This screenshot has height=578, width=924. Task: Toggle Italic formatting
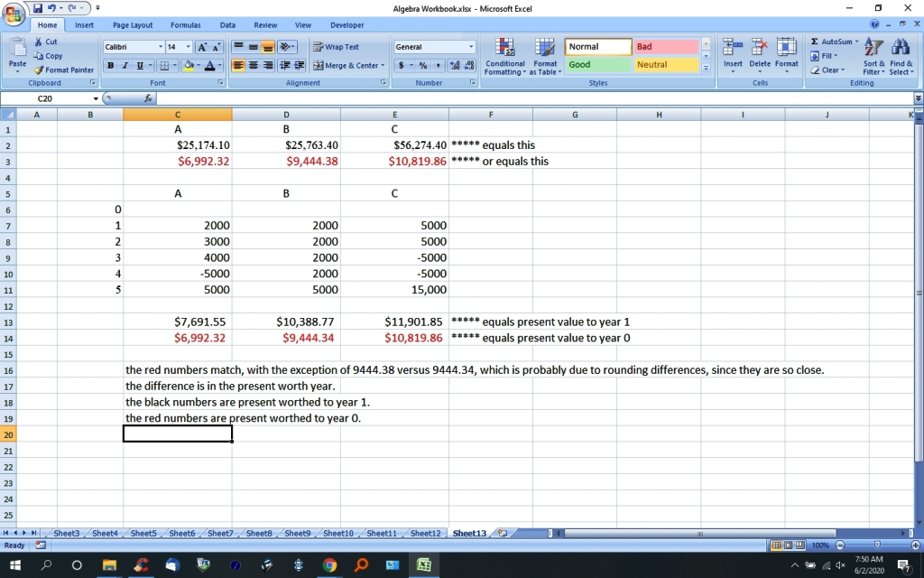point(125,65)
